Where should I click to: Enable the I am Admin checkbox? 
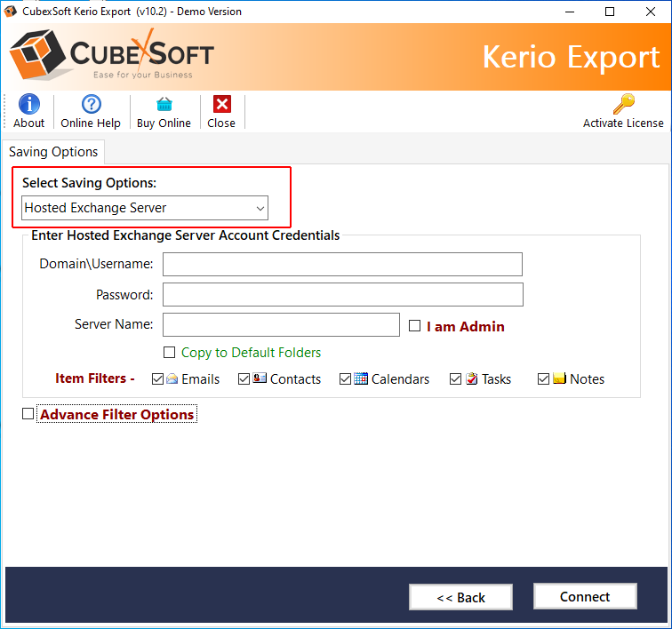click(414, 326)
